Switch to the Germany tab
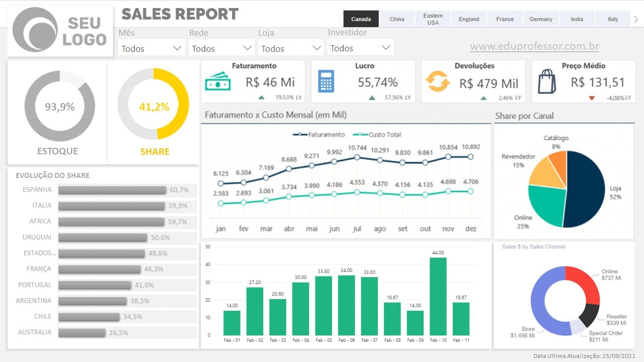The image size is (644, 362). click(541, 19)
